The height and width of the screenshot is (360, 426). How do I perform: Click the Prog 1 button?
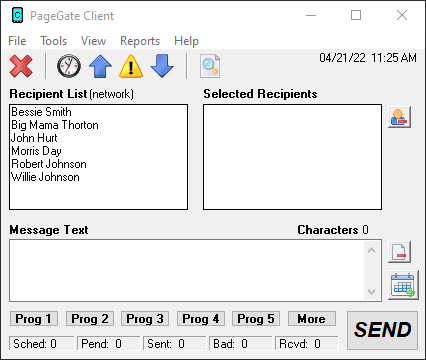(34, 319)
